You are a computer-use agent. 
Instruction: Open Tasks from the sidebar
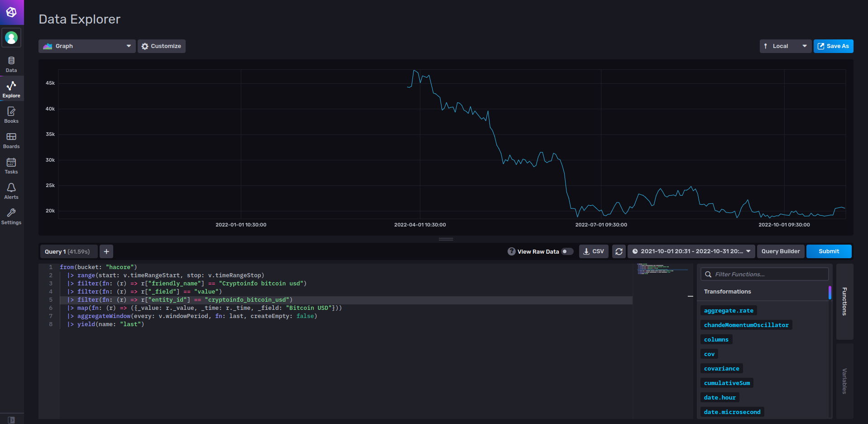(11, 165)
